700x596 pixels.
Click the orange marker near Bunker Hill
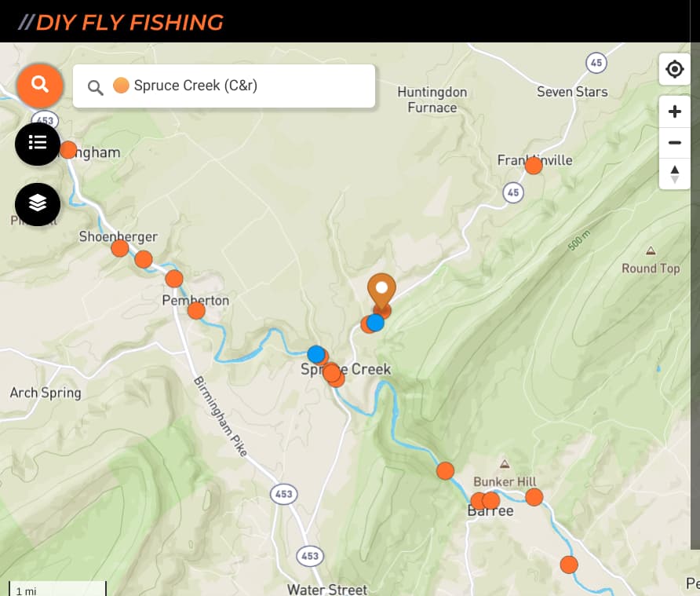(x=534, y=497)
